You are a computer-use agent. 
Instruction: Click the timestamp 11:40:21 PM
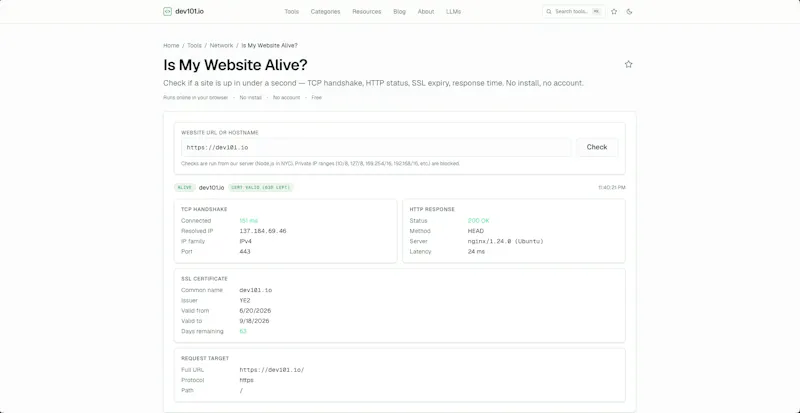tap(612, 187)
